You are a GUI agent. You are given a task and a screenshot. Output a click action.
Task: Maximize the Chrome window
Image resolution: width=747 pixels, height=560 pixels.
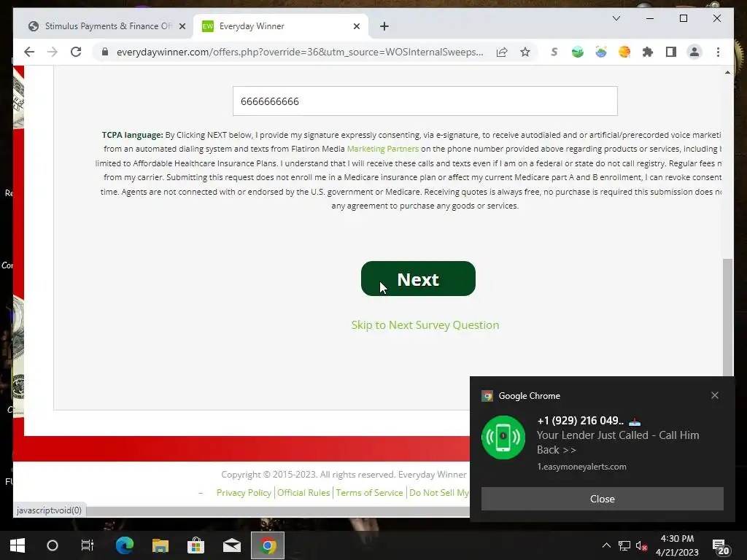pos(683,18)
